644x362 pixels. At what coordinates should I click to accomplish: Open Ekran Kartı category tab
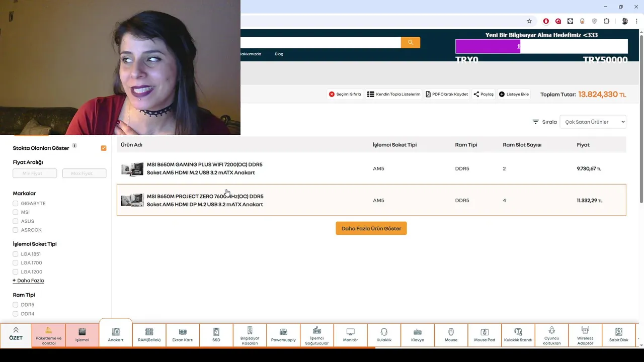pos(183,335)
